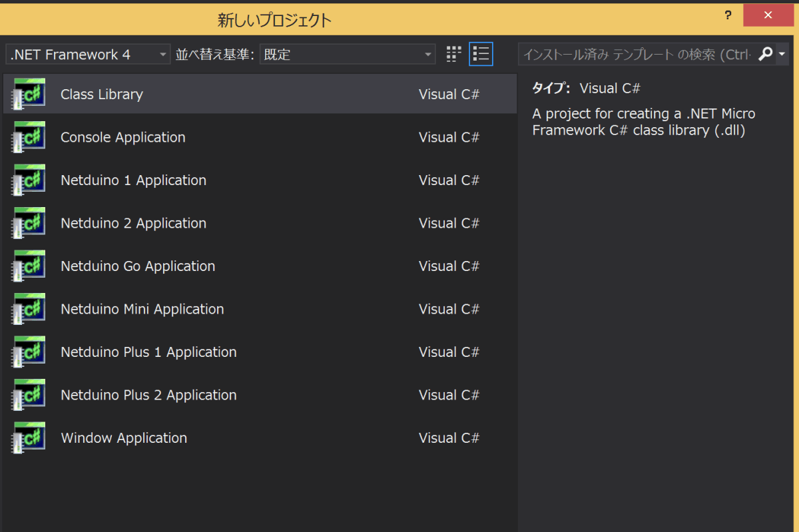Open the sort order 既定 dropdown
This screenshot has width=799, height=532.
tap(348, 55)
